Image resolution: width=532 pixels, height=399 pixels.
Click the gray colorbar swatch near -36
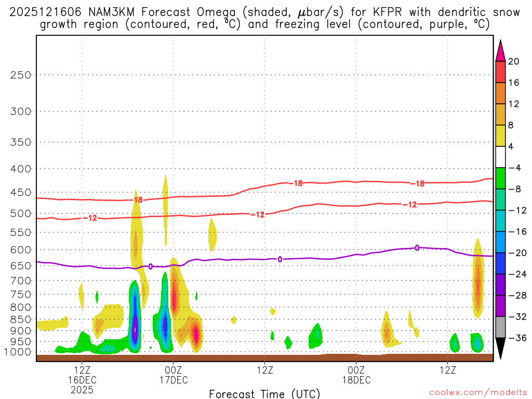[500, 327]
